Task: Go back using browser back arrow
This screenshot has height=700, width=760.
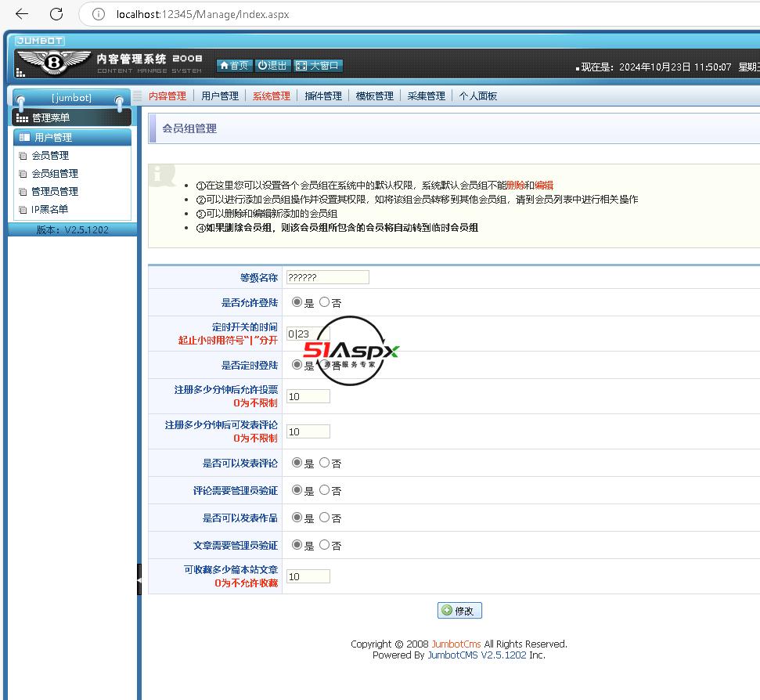Action: 22,14
